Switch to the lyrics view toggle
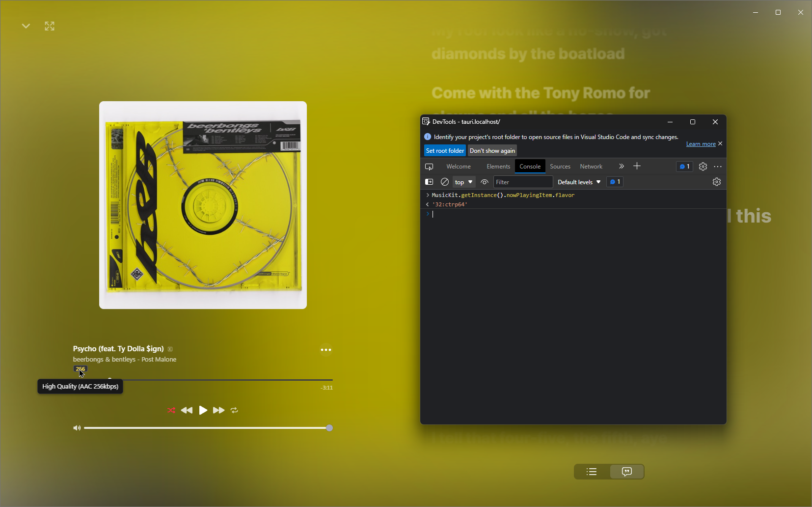This screenshot has height=507, width=812. coord(627,472)
